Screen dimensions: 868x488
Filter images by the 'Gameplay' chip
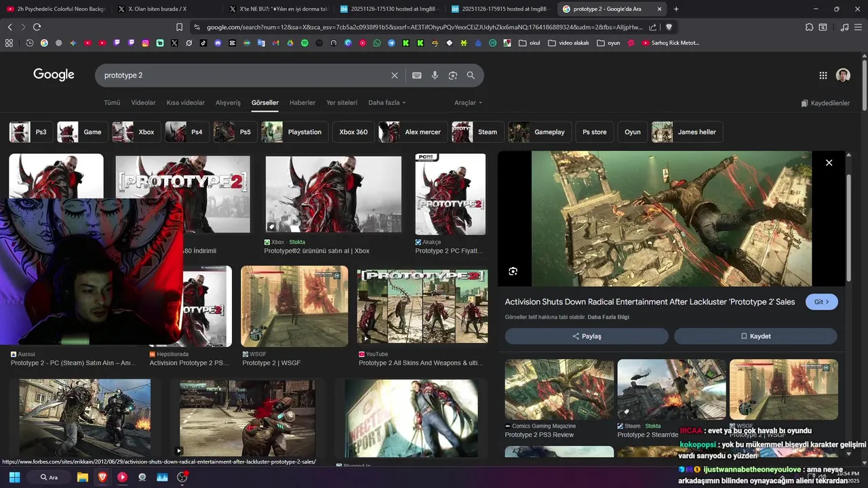[x=539, y=132]
